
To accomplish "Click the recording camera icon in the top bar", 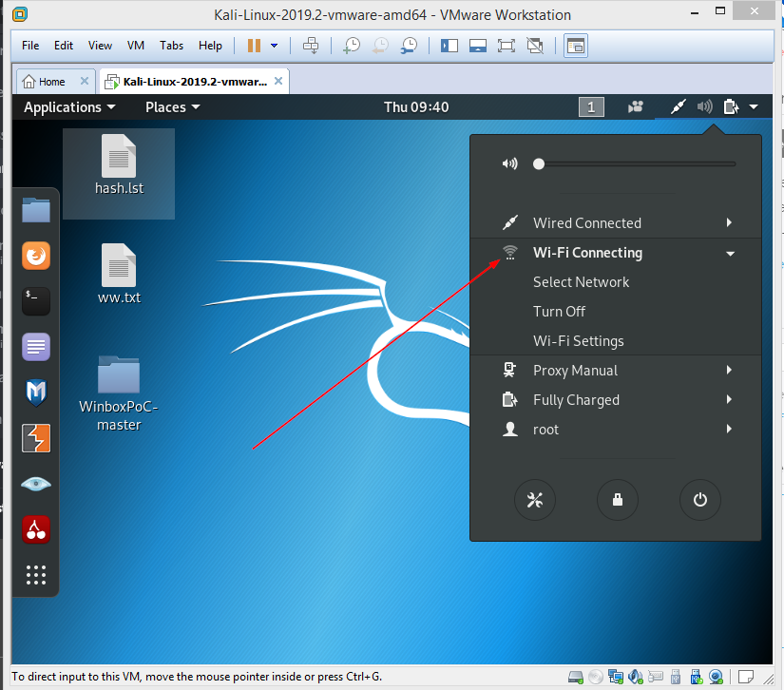I will click(x=636, y=106).
